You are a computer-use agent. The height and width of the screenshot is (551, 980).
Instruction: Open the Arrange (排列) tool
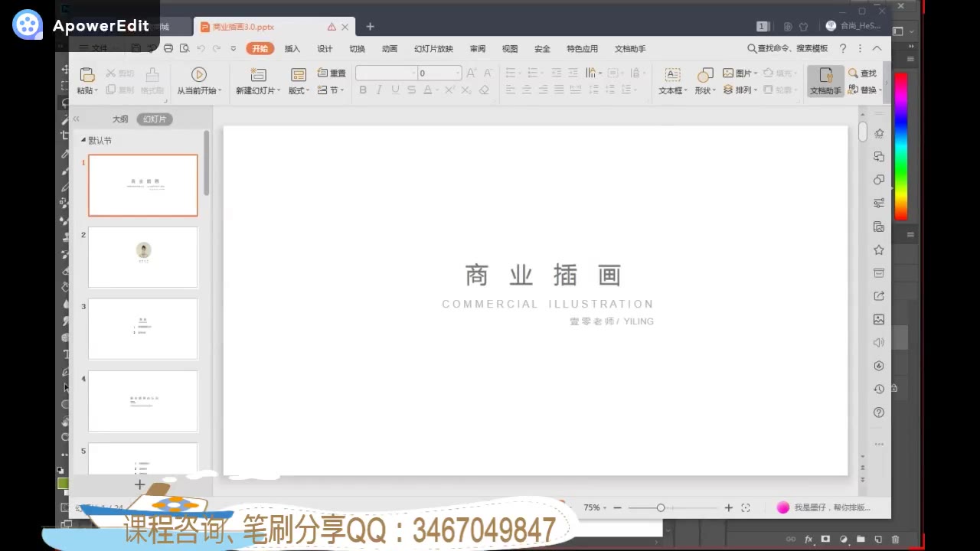740,90
